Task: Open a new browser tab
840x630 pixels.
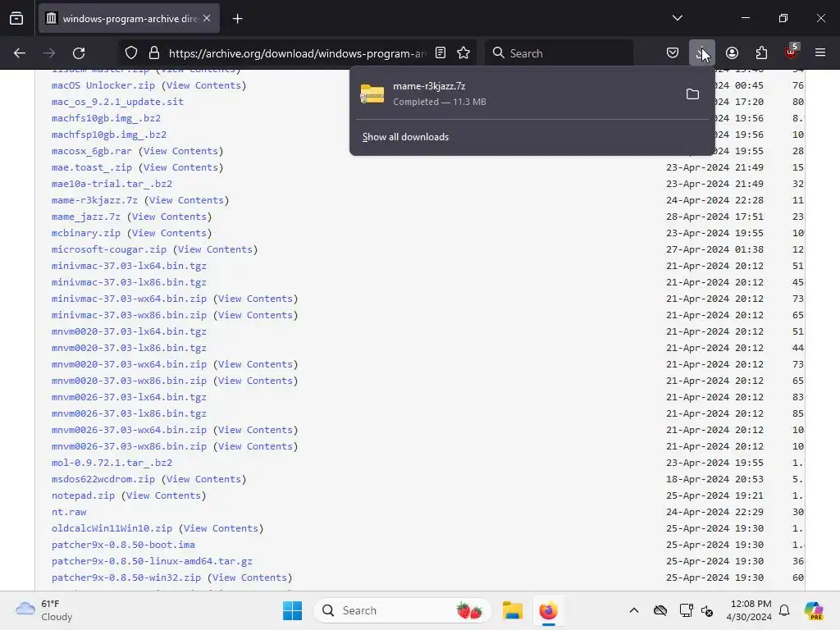Action: 238,19
